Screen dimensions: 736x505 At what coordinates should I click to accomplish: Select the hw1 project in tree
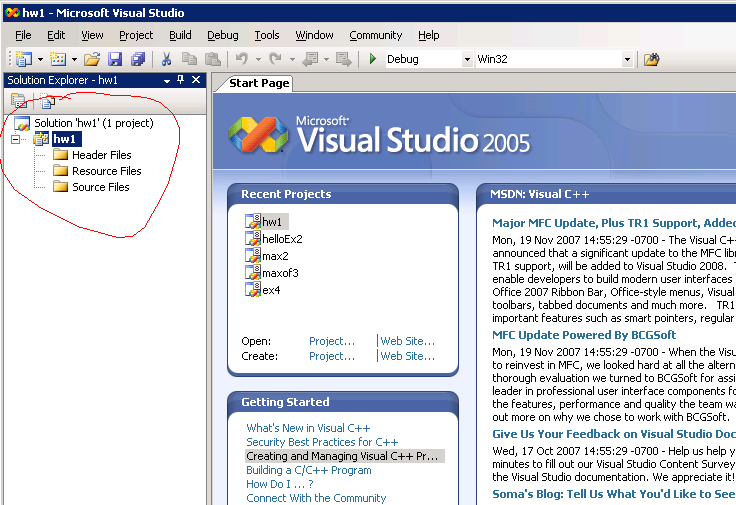click(x=66, y=139)
